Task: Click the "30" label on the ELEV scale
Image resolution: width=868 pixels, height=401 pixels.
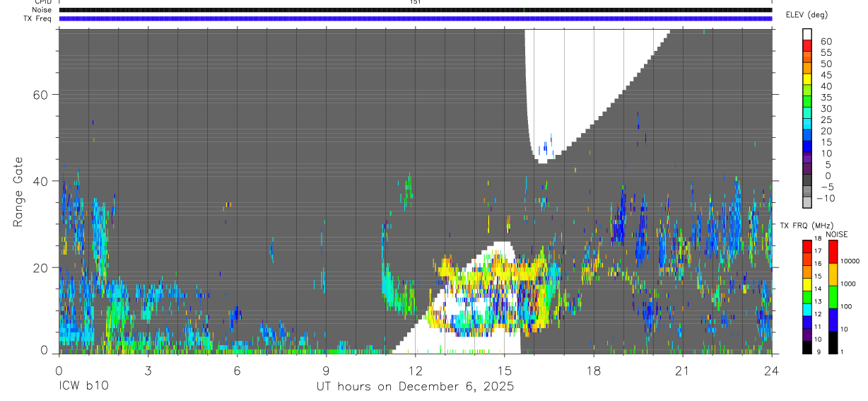Action: [825, 108]
